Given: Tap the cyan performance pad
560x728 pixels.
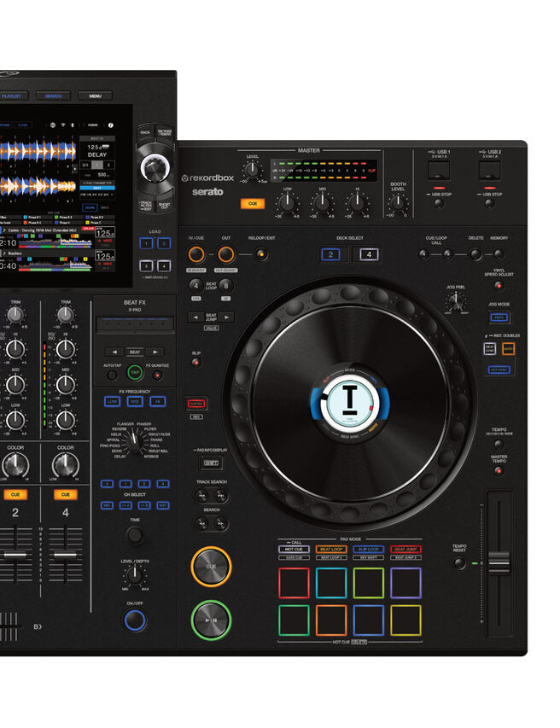Looking at the screenshot, I should pyautogui.click(x=331, y=583).
